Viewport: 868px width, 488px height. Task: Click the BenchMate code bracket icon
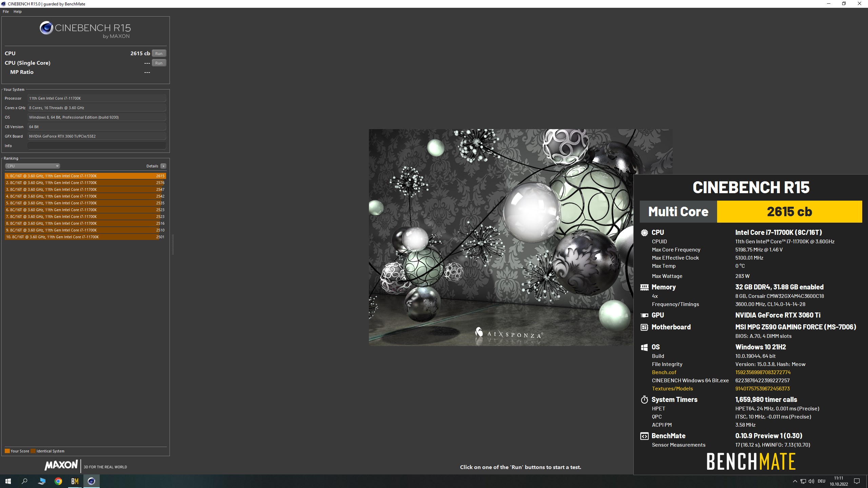(x=644, y=436)
